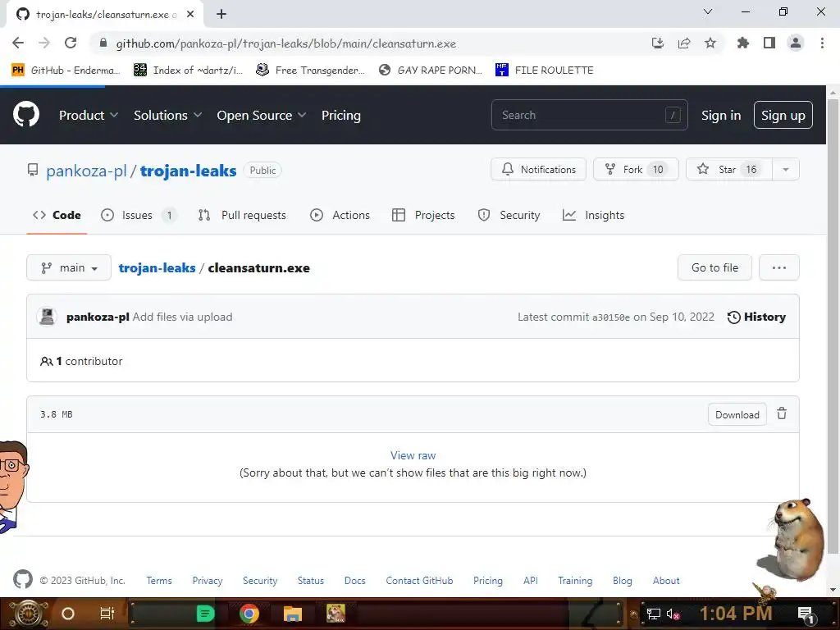
Task: Open Star lists dropdown arrow
Action: pyautogui.click(x=785, y=169)
